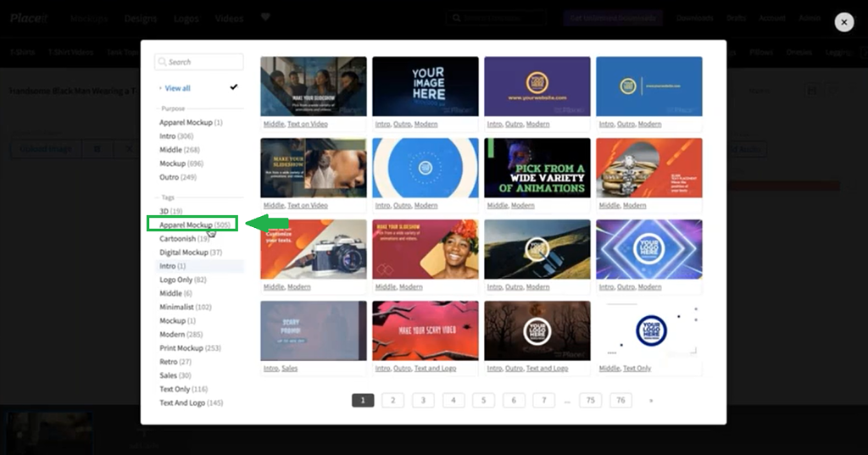Close the modal with the X button
868x455 pixels.
tap(843, 23)
